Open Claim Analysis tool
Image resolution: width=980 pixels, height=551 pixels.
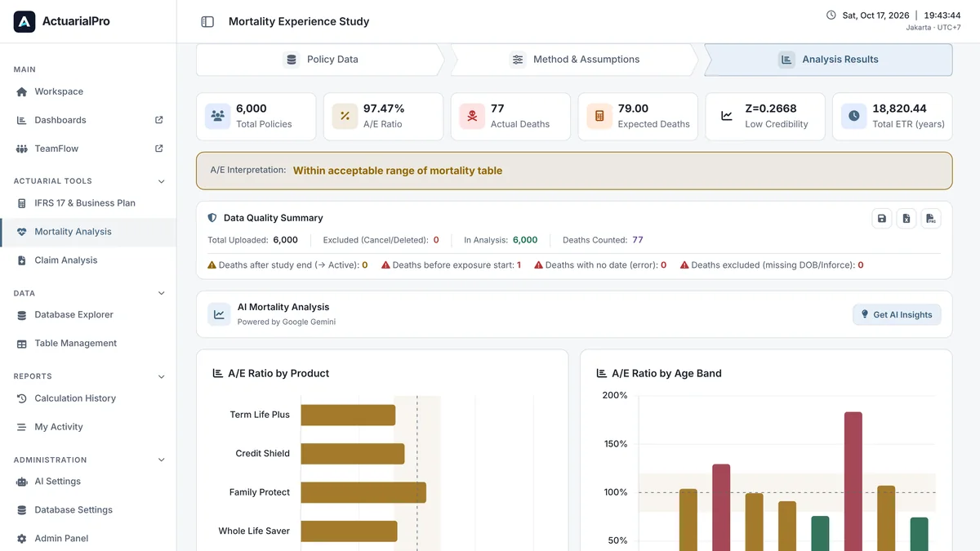[88, 260]
